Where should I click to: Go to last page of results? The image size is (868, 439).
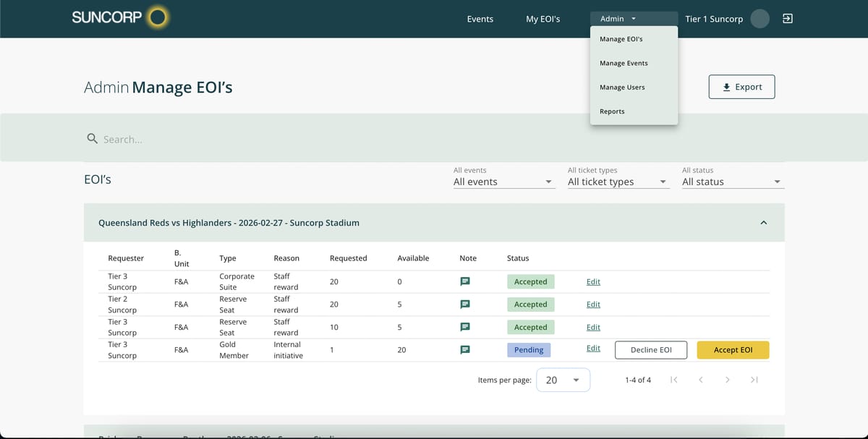coord(754,380)
